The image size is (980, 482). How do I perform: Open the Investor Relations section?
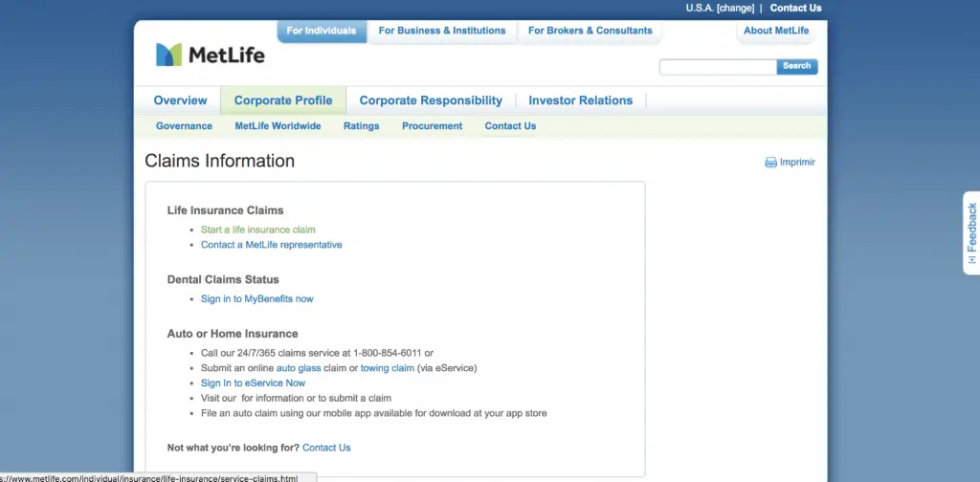click(581, 100)
